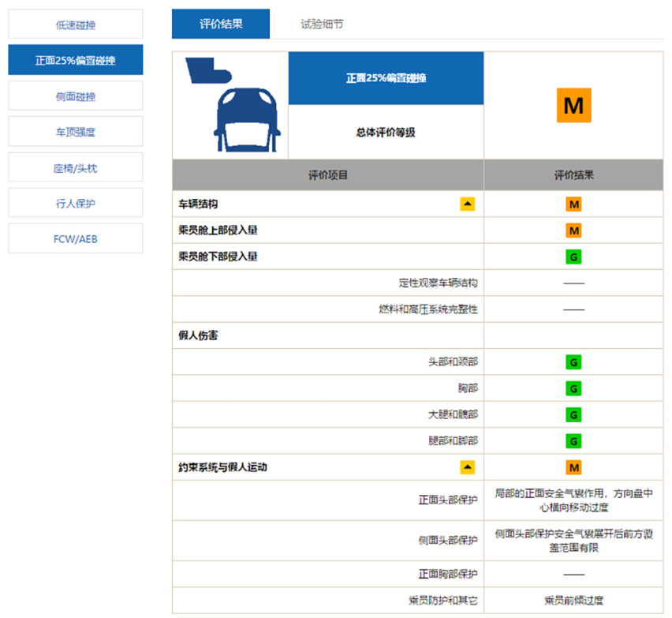672x618 pixels.
Task: Click the 正面头部保护 row label
Action: click(x=448, y=500)
